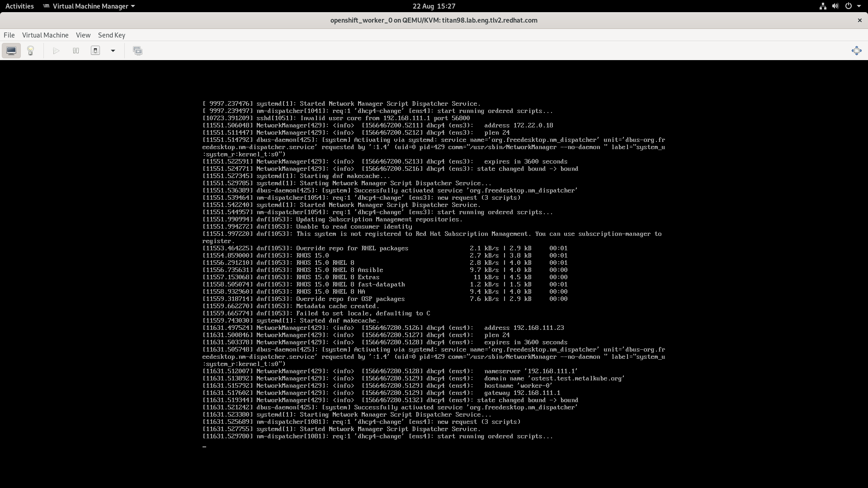The image size is (868, 488).
Task: Open the File menu
Action: tap(9, 35)
